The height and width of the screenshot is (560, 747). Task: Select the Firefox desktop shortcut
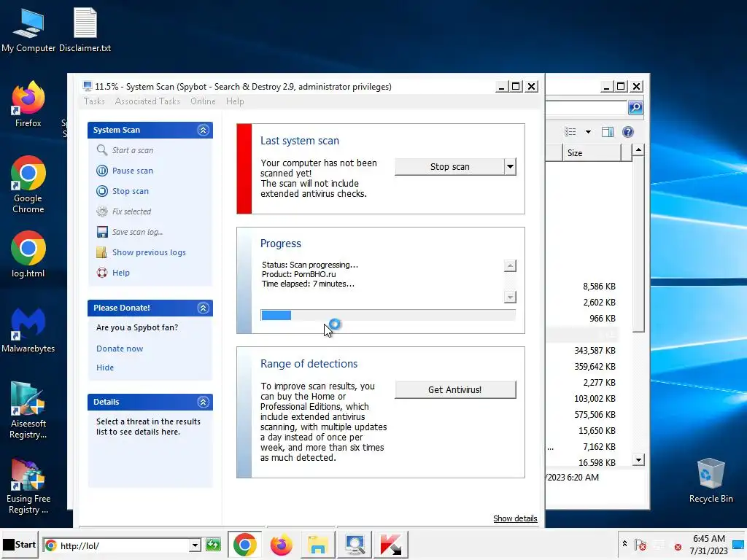28,104
